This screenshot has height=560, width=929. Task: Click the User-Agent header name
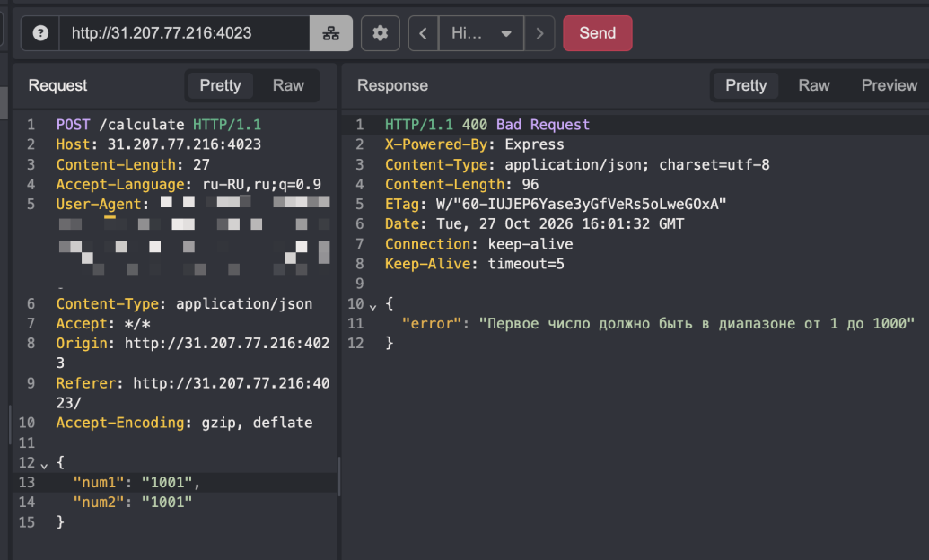point(99,205)
